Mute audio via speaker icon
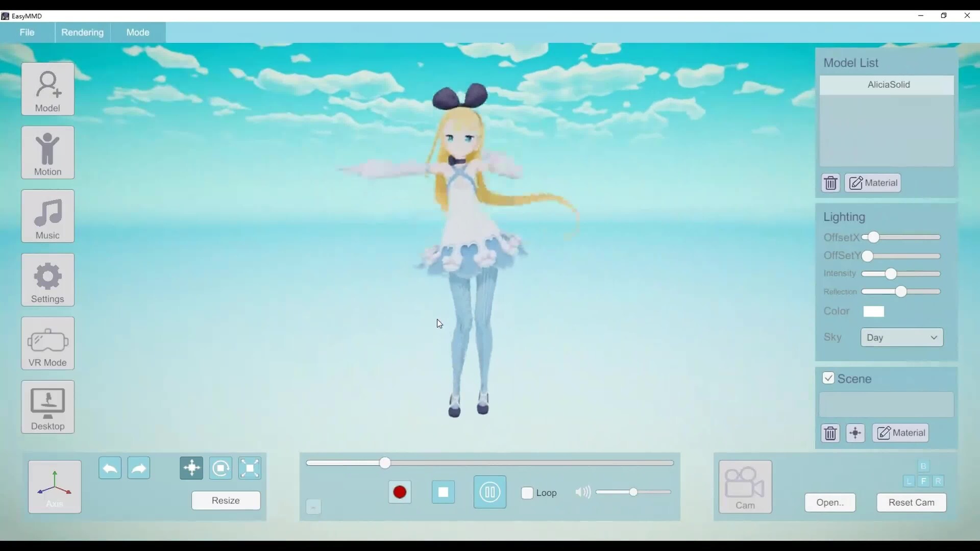980x551 pixels. [x=582, y=492]
